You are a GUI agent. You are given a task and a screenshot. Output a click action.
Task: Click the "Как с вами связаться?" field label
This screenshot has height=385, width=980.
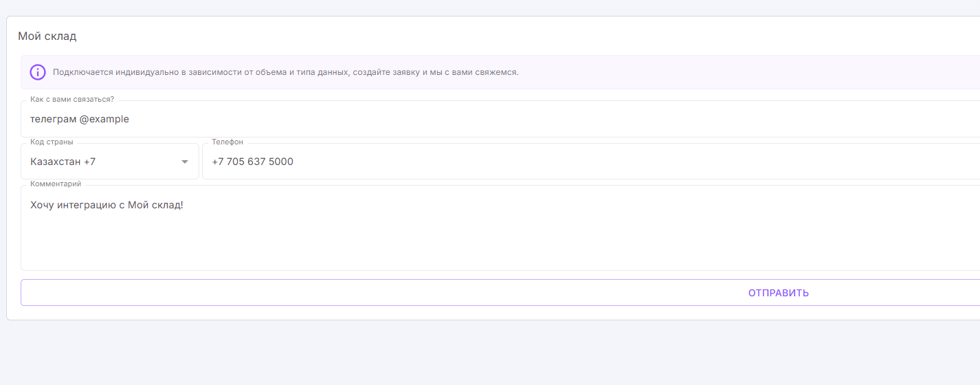(x=72, y=99)
